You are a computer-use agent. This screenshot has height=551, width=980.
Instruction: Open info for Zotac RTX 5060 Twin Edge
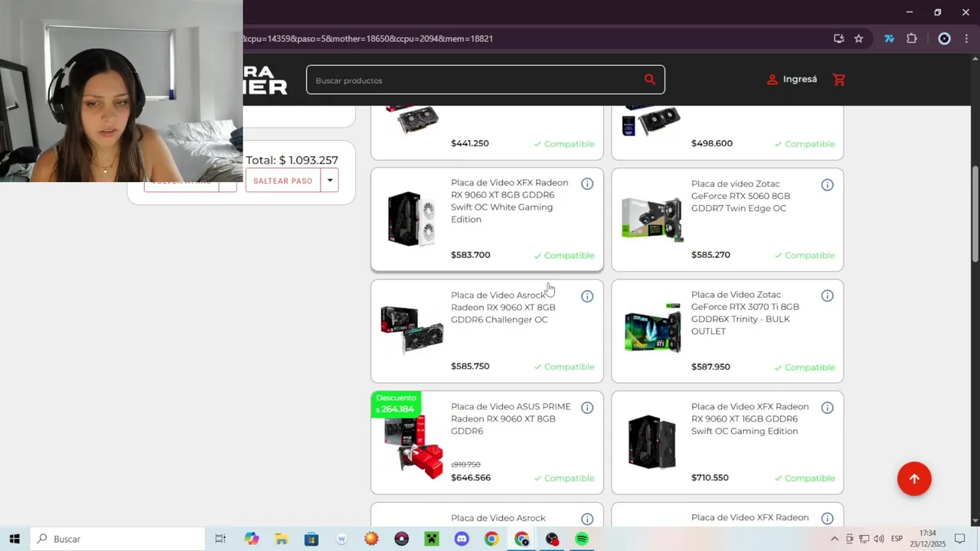click(828, 184)
